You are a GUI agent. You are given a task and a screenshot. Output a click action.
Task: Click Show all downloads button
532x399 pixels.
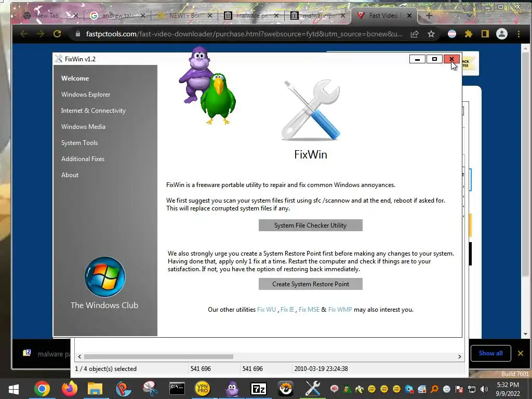click(x=490, y=353)
